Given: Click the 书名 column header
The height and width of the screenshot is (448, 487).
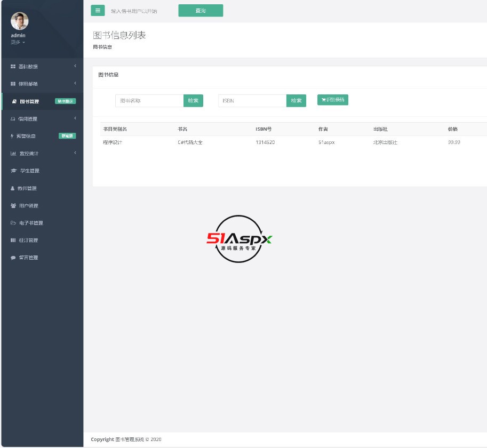Looking at the screenshot, I should pyautogui.click(x=182, y=129).
